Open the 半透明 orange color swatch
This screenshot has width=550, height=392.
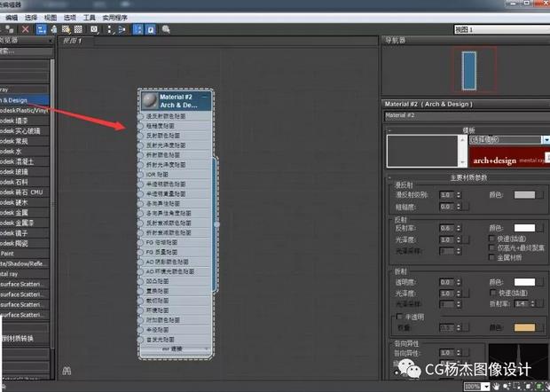click(524, 327)
